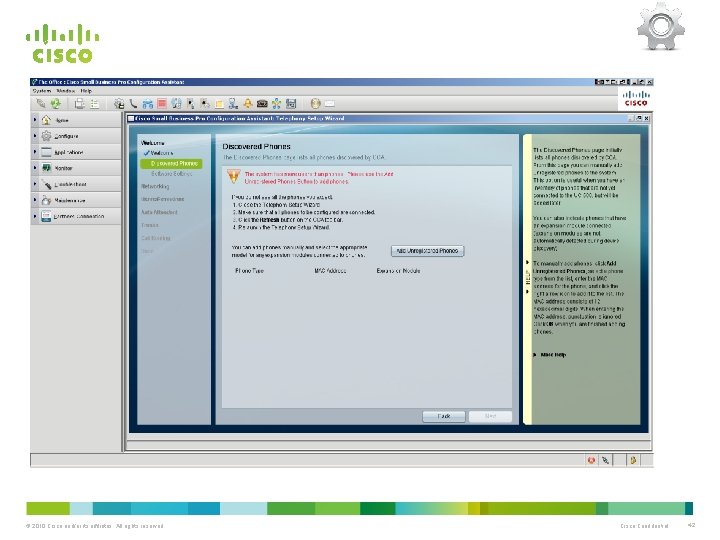Click the floppy disk save toolbar icon
Image resolution: width=720 pixels, height=540 pixels.
[291, 104]
